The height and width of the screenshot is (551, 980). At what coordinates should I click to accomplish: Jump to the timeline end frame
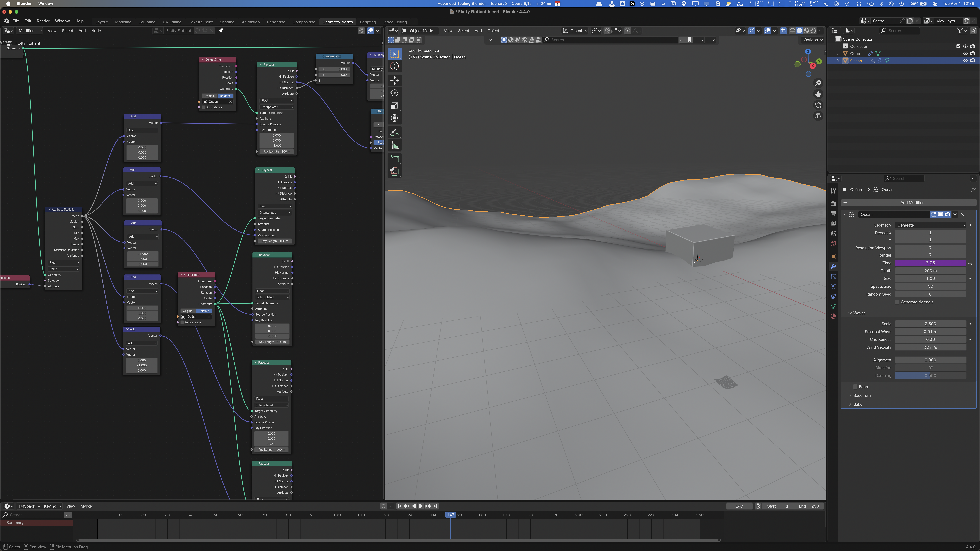(x=435, y=506)
